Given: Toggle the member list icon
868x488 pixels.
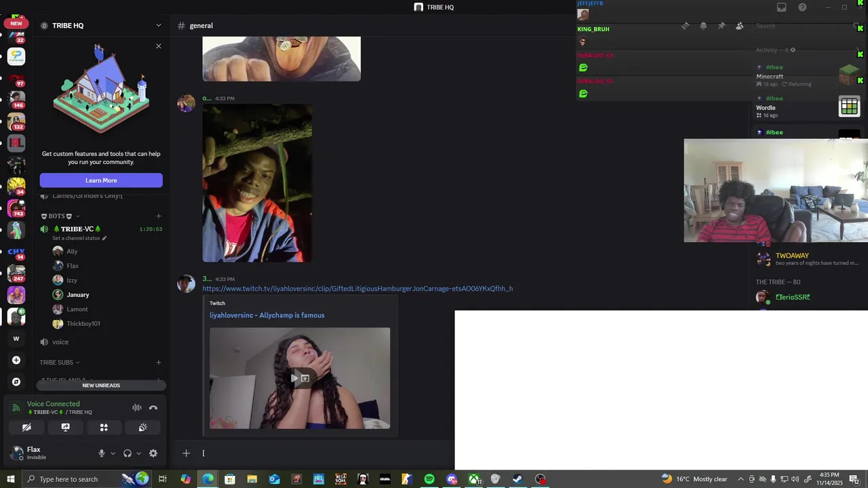Looking at the screenshot, I should (739, 26).
